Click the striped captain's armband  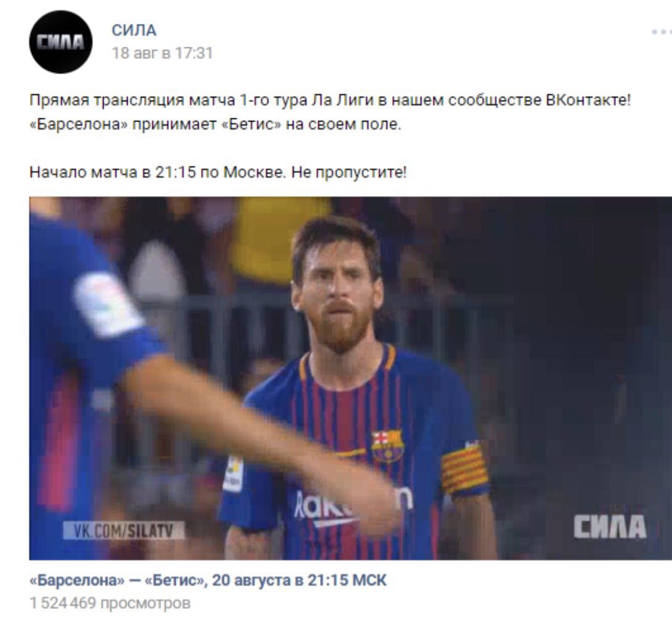(x=464, y=469)
